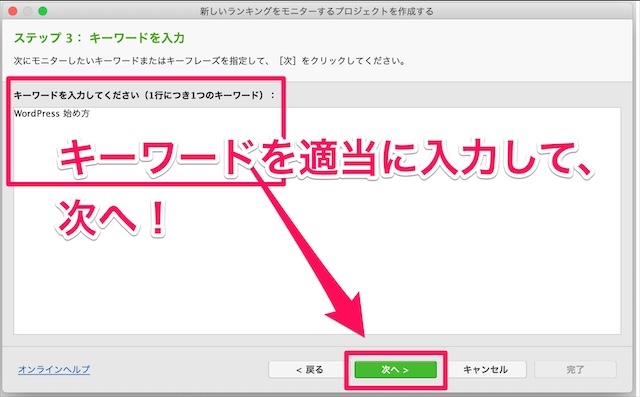Cancel the wizard with キャンセル button
The width and height of the screenshot is (640, 397).
(485, 370)
